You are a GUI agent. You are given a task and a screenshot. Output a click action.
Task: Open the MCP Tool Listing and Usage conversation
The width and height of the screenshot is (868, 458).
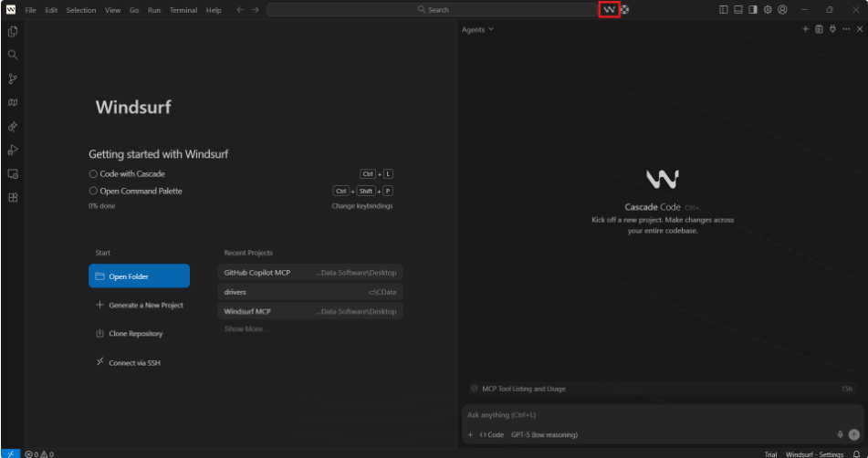[662, 389]
